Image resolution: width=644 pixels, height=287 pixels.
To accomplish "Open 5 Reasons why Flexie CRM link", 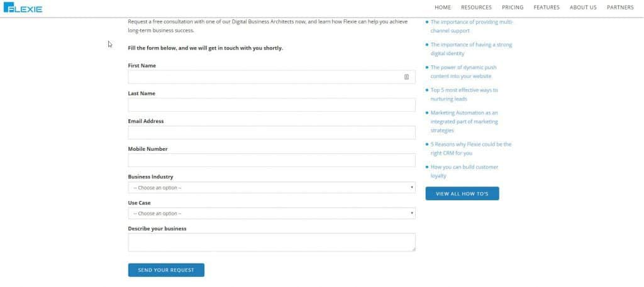I will point(470,149).
